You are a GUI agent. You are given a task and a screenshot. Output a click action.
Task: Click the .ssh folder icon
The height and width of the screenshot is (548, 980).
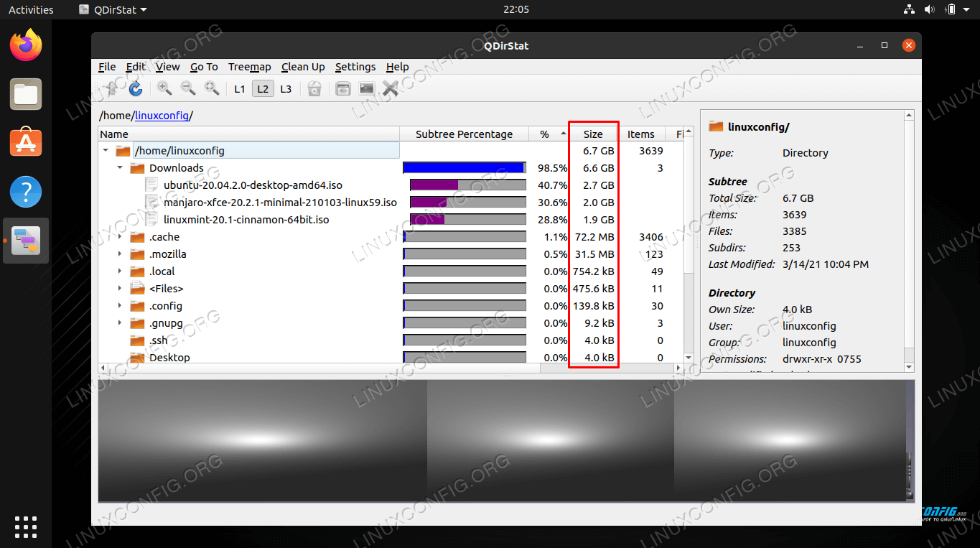137,340
